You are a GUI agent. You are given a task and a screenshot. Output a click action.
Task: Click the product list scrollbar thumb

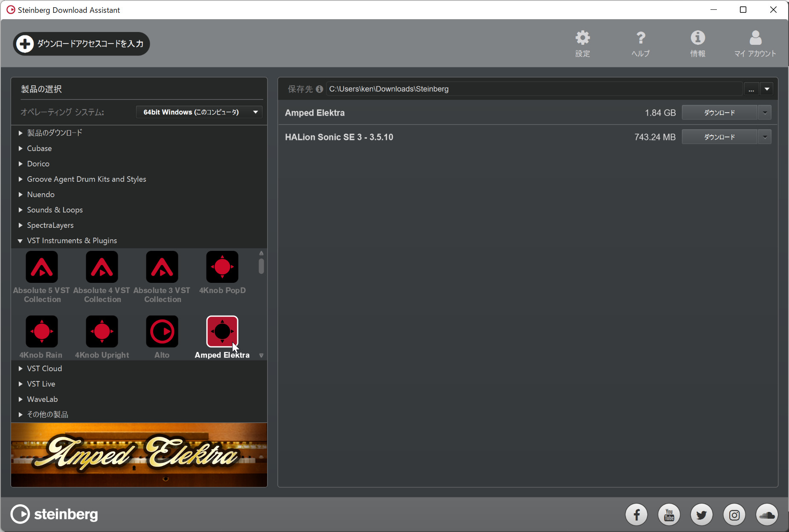tap(261, 266)
